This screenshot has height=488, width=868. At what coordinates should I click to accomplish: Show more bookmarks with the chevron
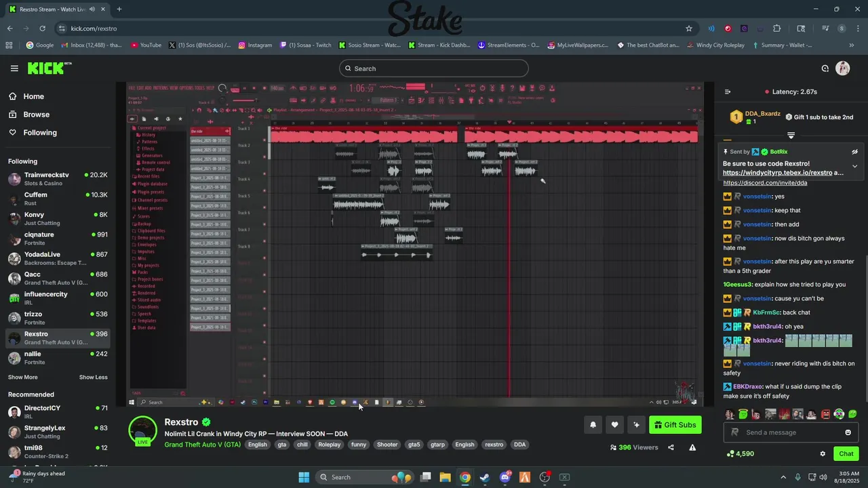[852, 45]
